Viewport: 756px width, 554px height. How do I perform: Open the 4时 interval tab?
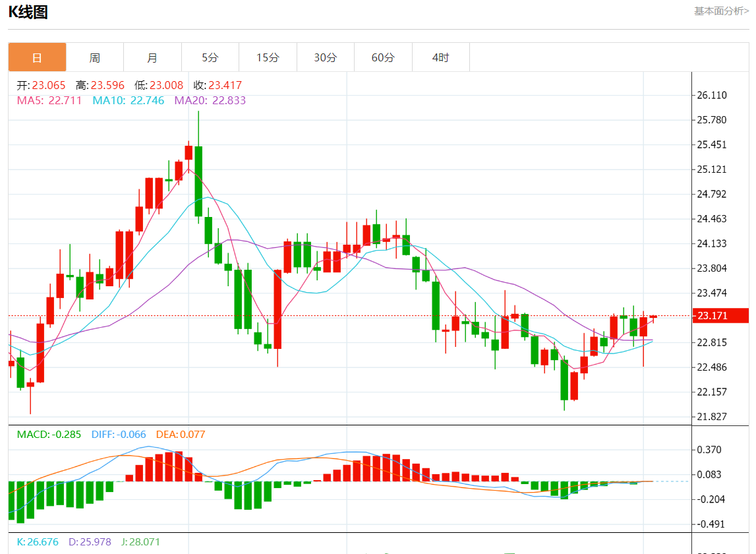click(x=441, y=57)
